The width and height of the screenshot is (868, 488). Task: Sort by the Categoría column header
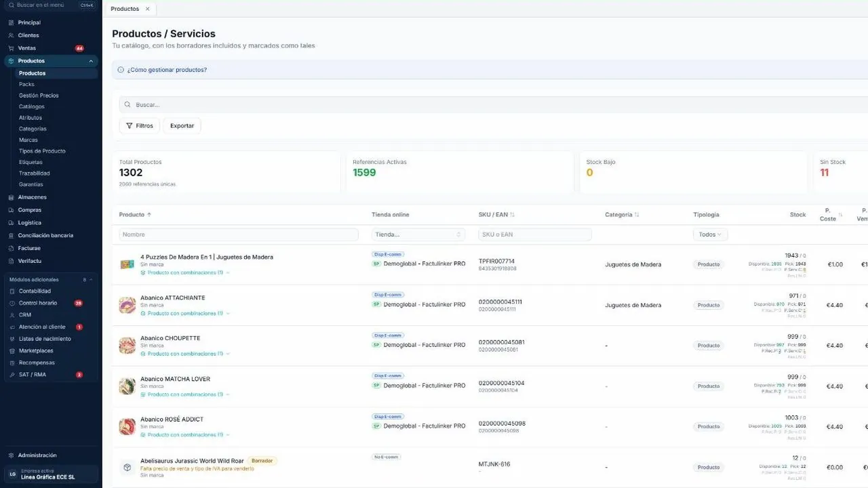pos(623,215)
